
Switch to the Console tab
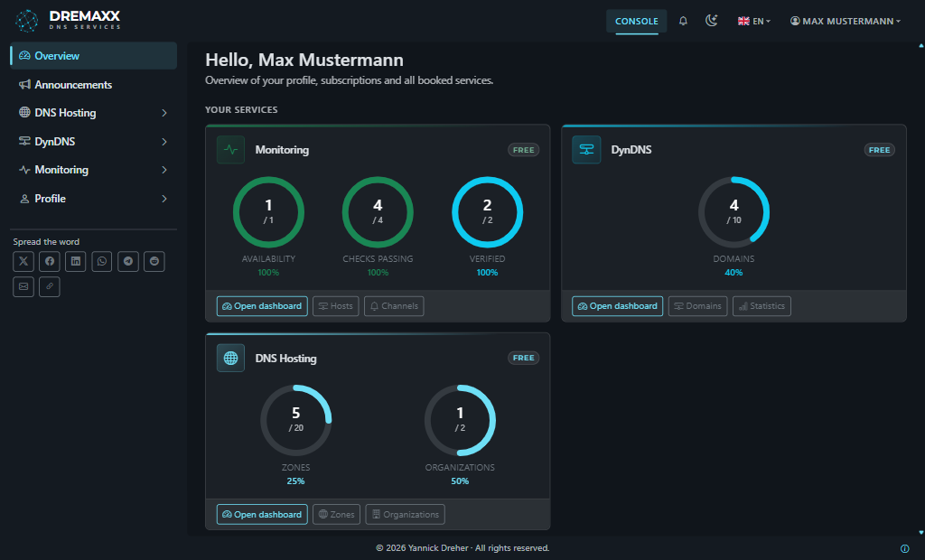click(637, 22)
